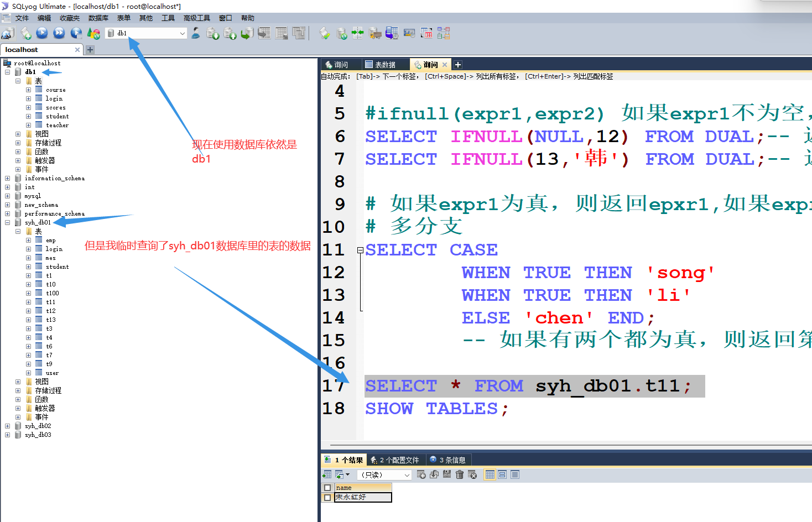Collapse the db1 database node
Viewport: 812px width, 522px height.
tap(7, 72)
